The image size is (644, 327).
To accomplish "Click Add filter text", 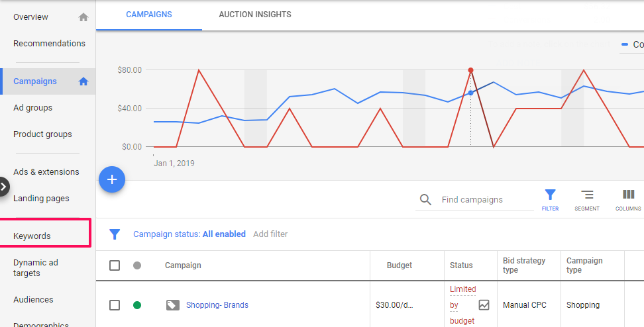I will pos(270,234).
